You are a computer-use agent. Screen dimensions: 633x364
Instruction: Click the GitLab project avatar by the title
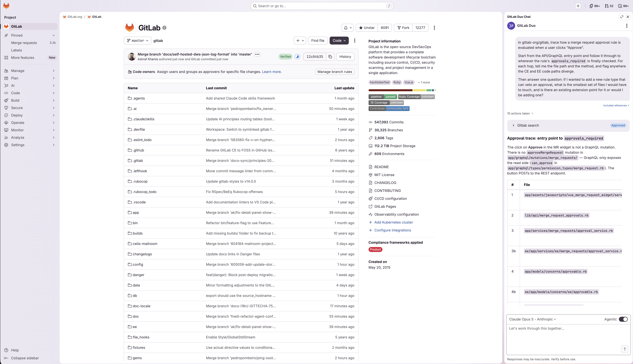pos(129,28)
